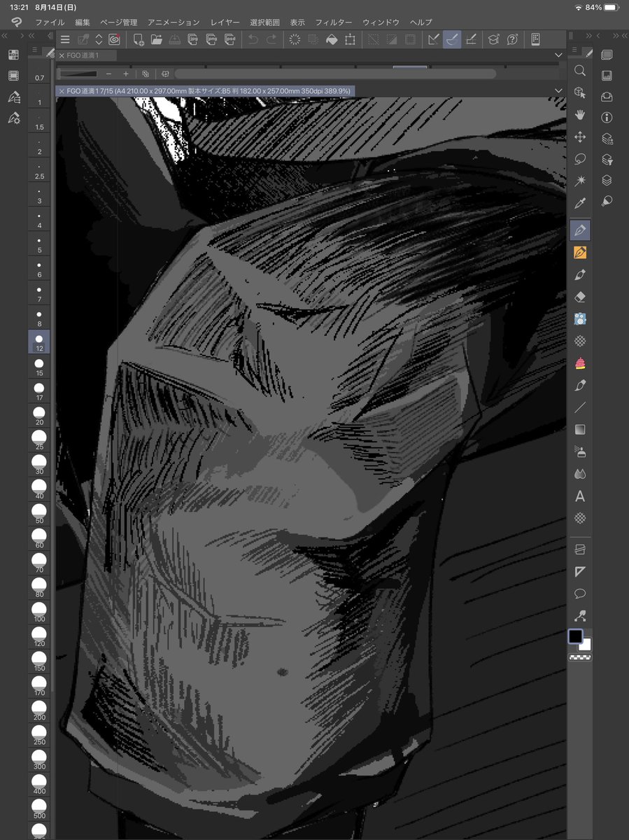Toggle snap to grid icon

tap(471, 39)
